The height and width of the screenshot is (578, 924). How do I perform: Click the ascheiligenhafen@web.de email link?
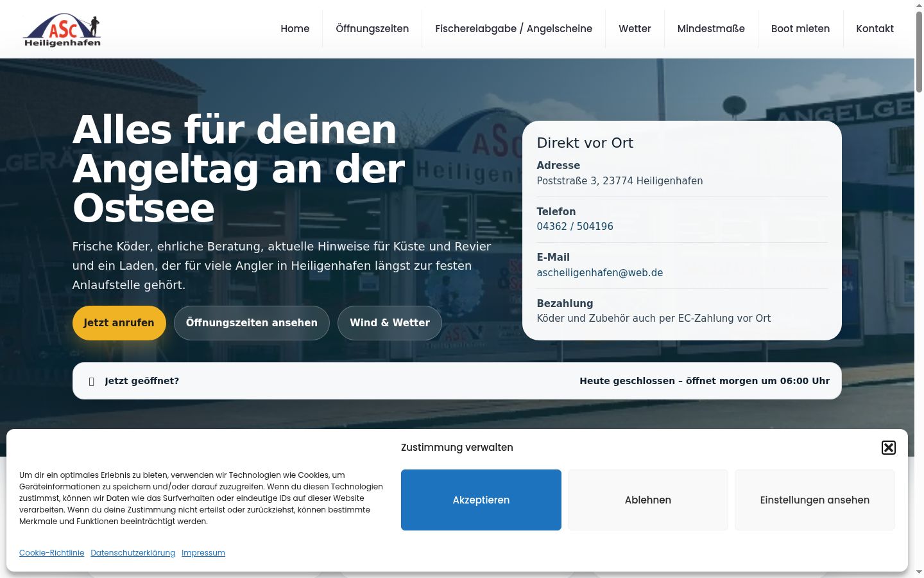600,273
